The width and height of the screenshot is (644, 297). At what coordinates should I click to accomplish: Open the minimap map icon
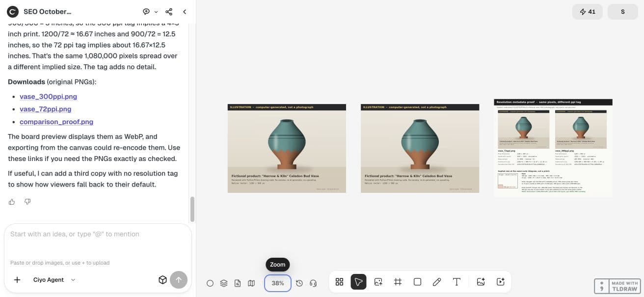[251, 283]
